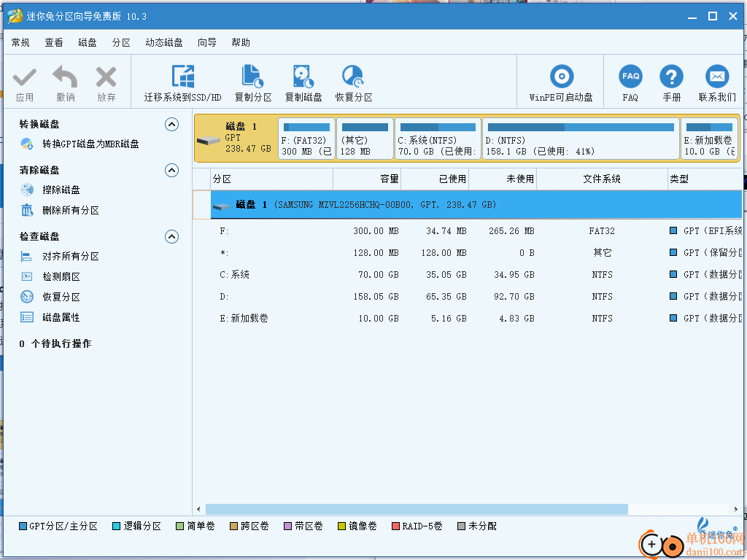The width and height of the screenshot is (747, 560).
Task: Select F: (FAT32) block in disk map
Action: (x=306, y=139)
